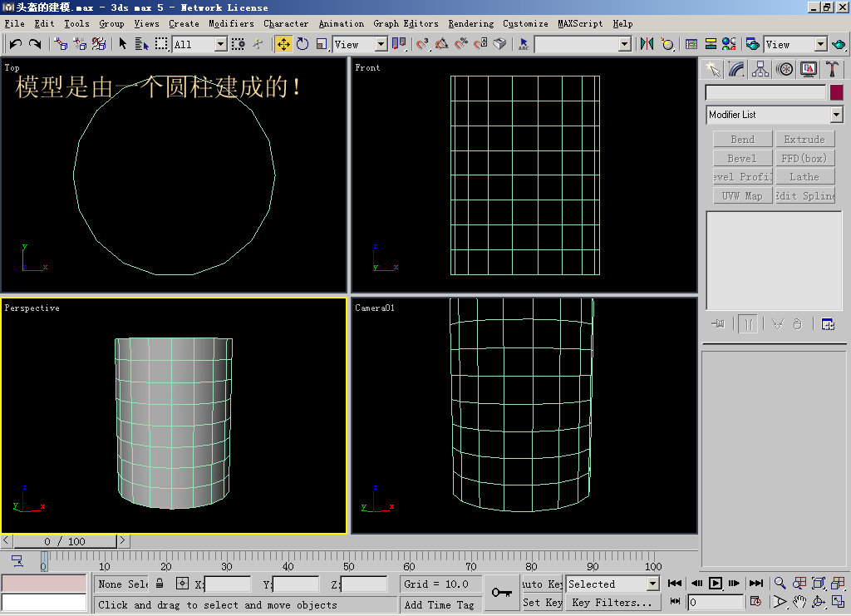851x616 pixels.
Task: Open the named selection sets dropdown
Action: click(x=625, y=45)
